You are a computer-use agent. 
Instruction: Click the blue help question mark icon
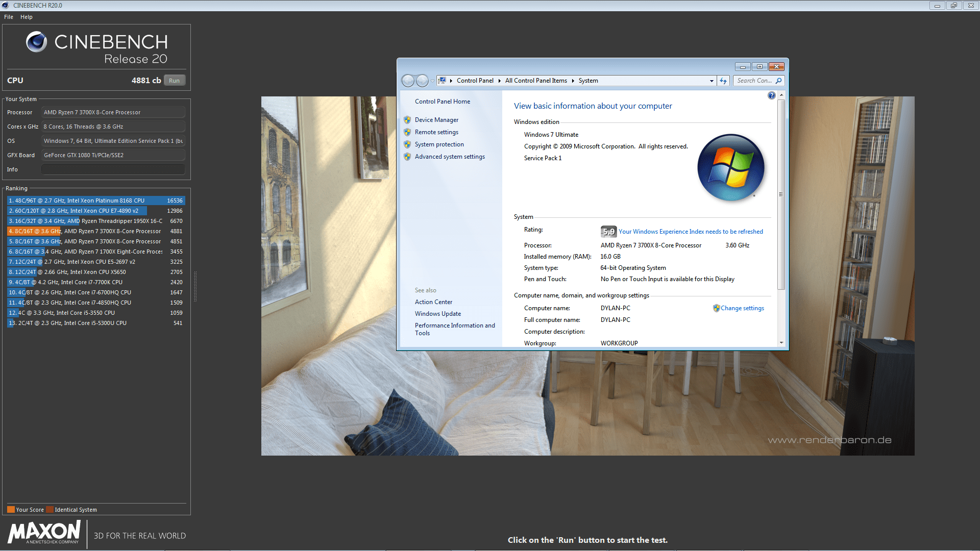tap(771, 95)
